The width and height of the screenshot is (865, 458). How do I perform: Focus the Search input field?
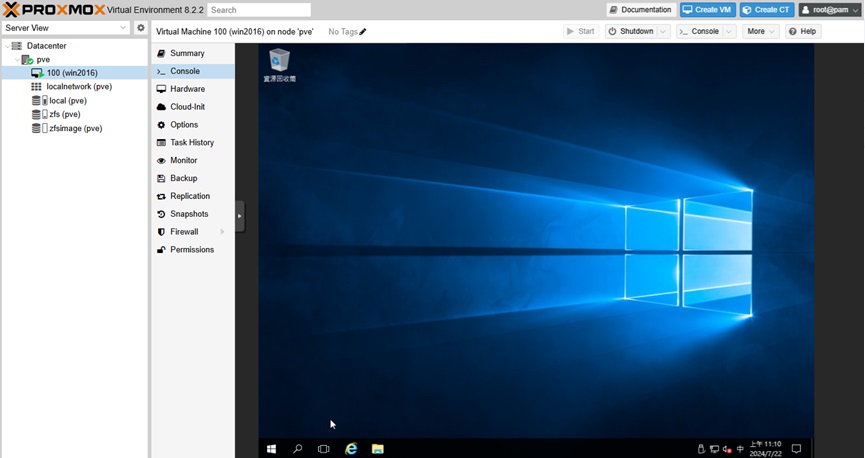259,10
